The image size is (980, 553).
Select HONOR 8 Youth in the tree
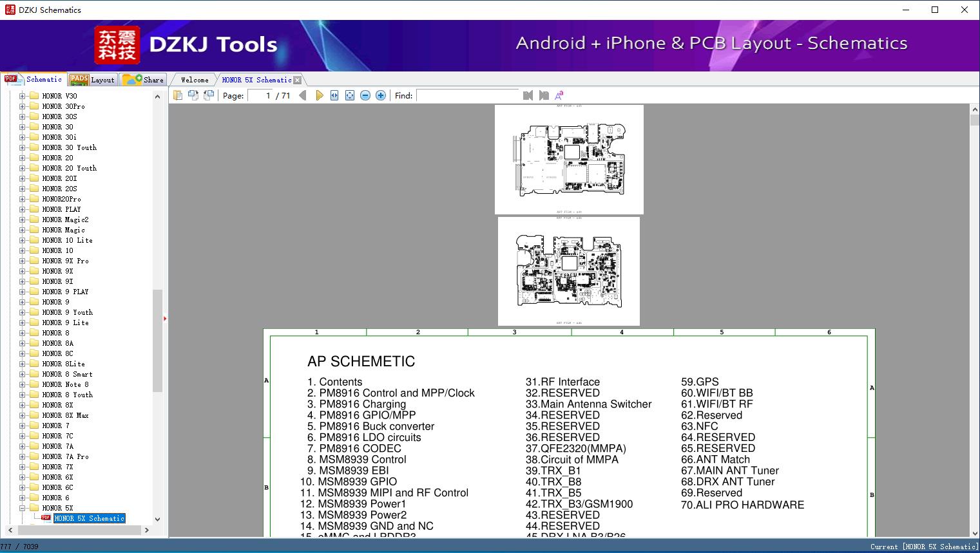tap(68, 395)
